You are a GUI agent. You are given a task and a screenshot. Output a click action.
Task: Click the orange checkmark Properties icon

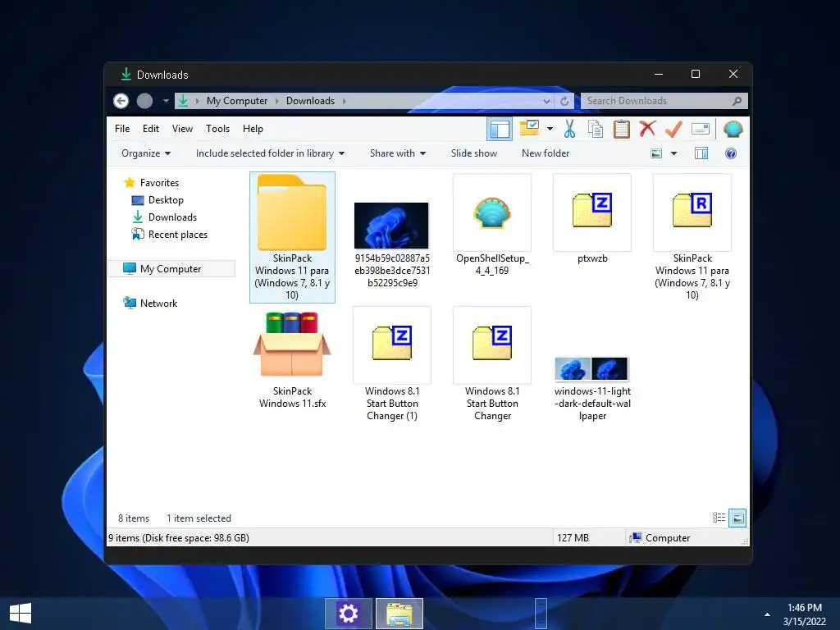tap(674, 129)
